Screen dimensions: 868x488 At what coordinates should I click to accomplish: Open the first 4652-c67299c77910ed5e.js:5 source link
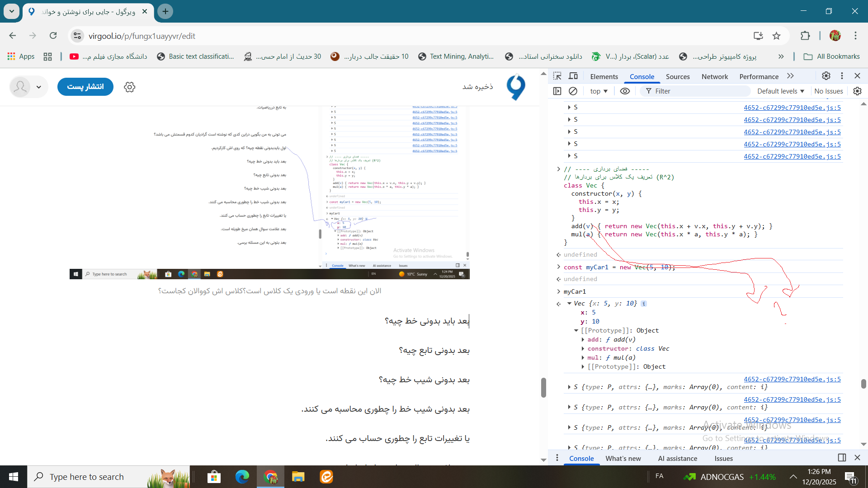coord(792,108)
